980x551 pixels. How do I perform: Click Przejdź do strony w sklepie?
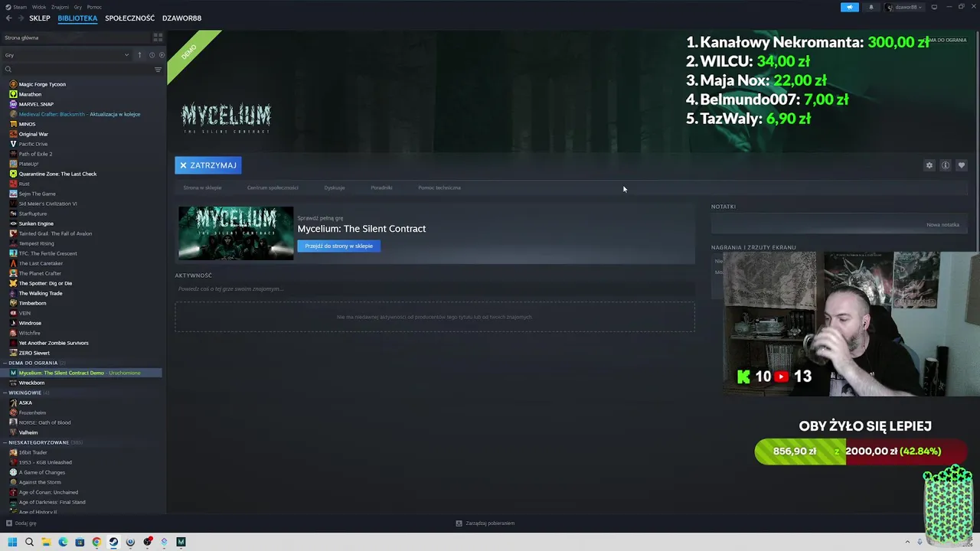pyautogui.click(x=339, y=246)
